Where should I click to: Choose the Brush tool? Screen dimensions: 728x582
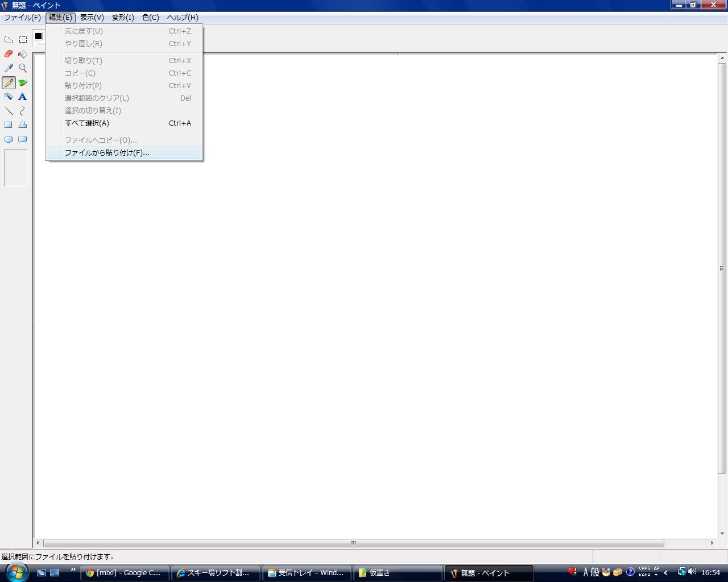click(23, 82)
